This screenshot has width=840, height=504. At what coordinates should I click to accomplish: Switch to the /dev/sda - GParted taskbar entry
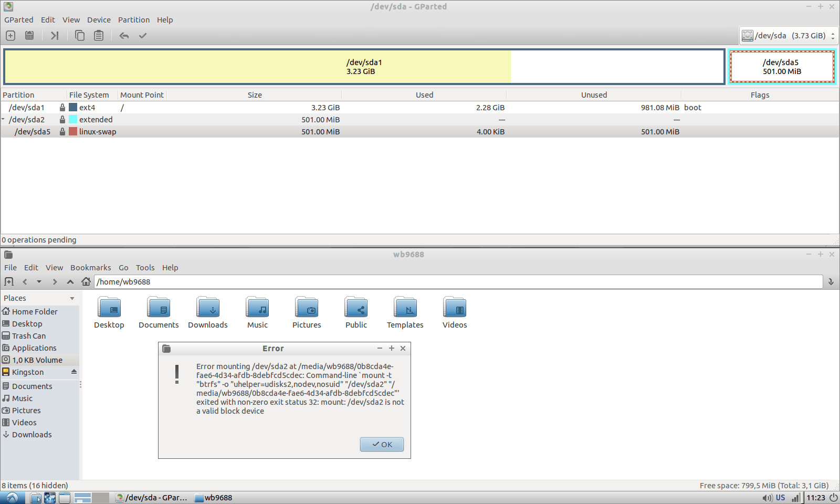(152, 498)
